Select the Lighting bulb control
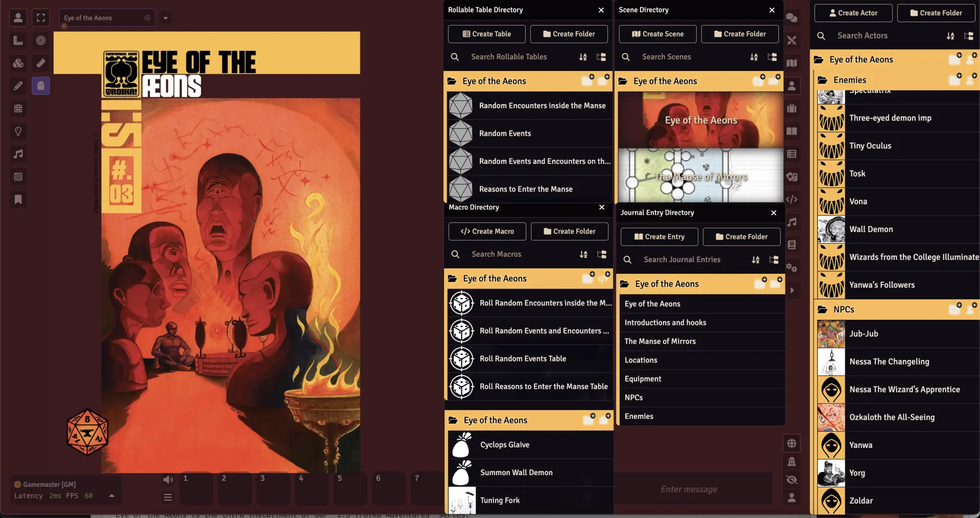980x518 pixels. (18, 131)
